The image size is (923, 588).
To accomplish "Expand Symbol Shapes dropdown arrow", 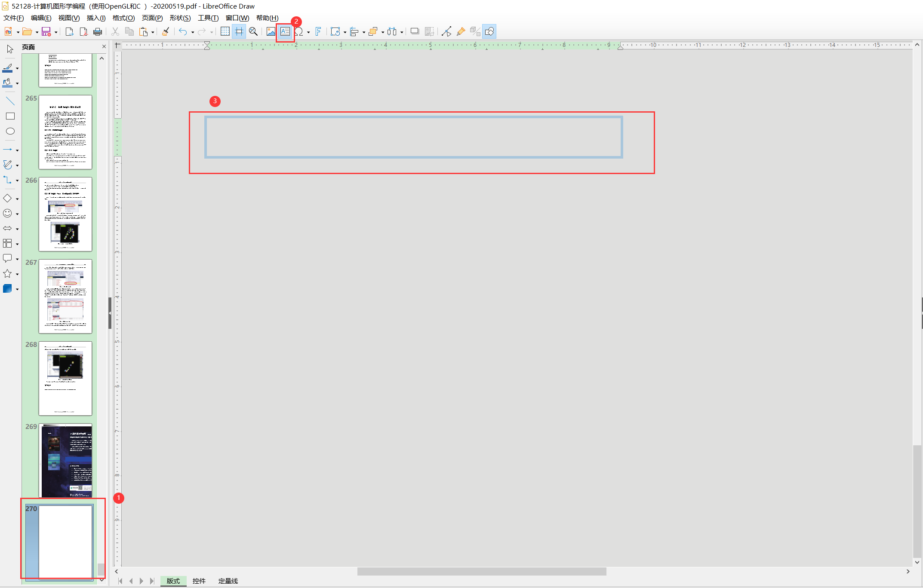I will (x=17, y=214).
